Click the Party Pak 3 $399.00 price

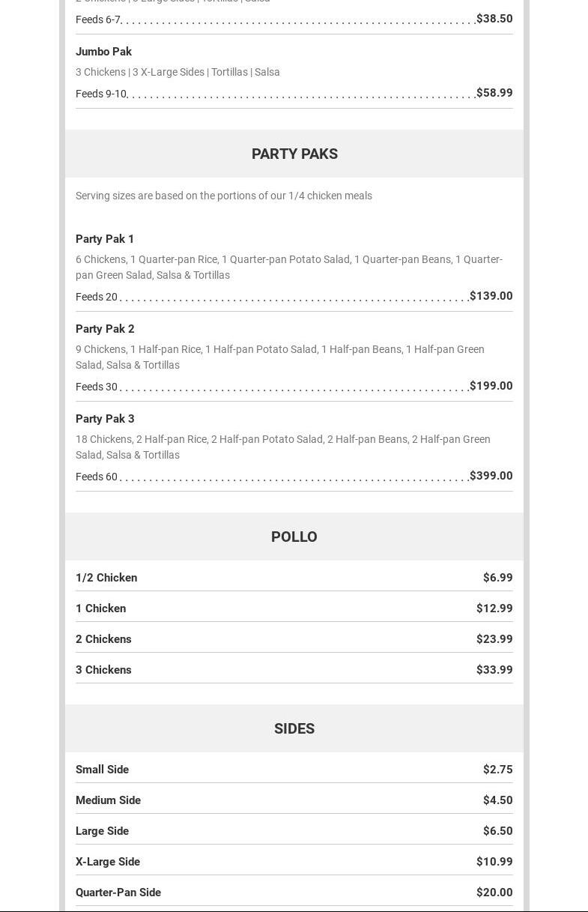point(491,476)
